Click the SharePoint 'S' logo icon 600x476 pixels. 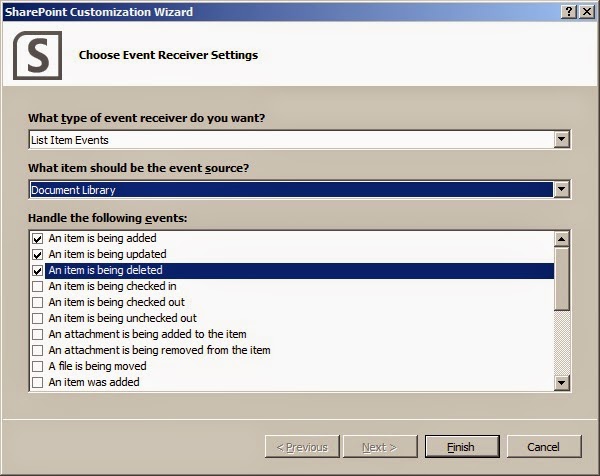pyautogui.click(x=38, y=55)
